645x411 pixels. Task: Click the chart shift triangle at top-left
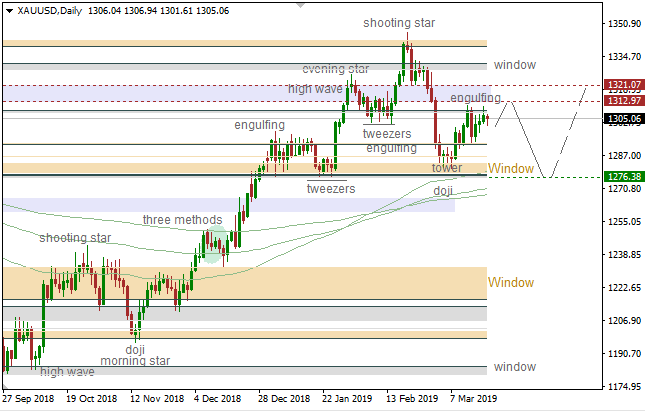[x=8, y=11]
